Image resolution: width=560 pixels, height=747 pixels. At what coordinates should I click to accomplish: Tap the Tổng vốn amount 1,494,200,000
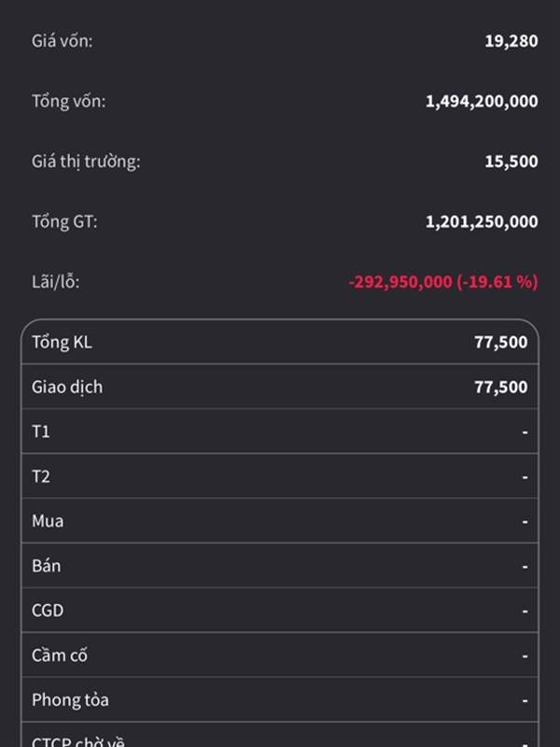point(482,101)
